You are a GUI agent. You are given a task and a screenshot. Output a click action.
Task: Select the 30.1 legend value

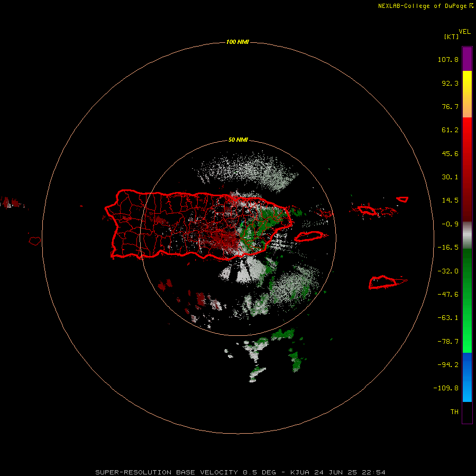tap(450, 177)
